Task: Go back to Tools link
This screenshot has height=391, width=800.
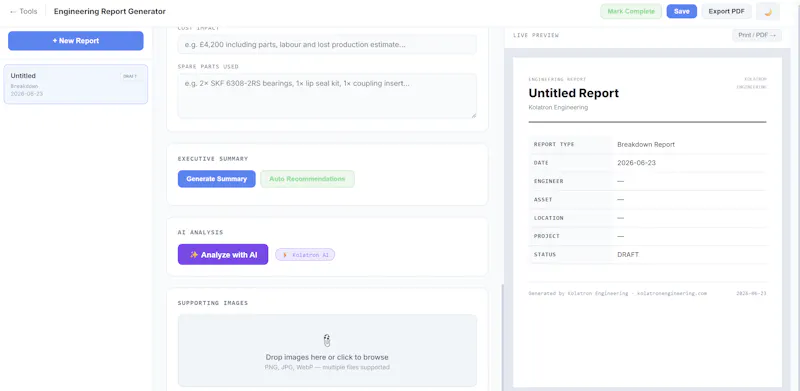Action: tap(23, 11)
